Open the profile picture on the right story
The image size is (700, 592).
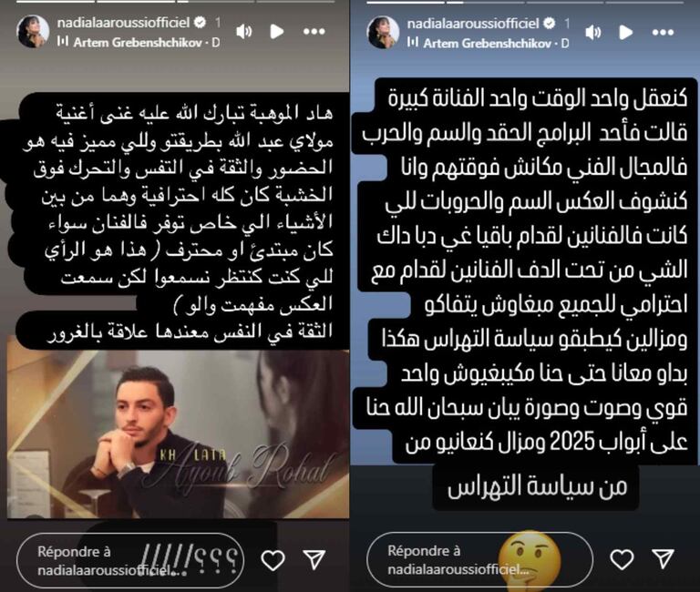click(x=383, y=32)
